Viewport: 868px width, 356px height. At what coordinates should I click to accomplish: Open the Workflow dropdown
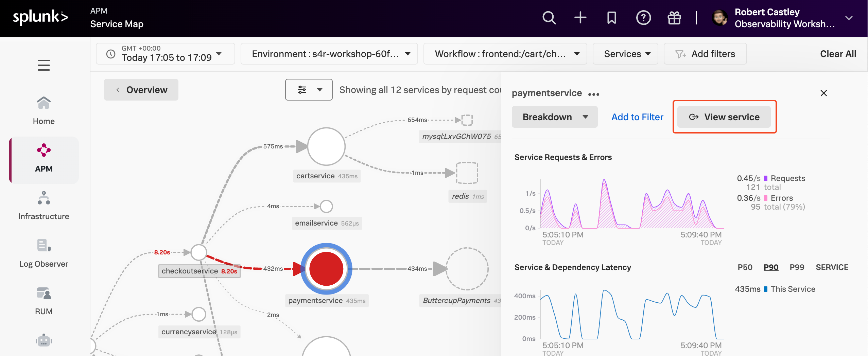coord(505,54)
